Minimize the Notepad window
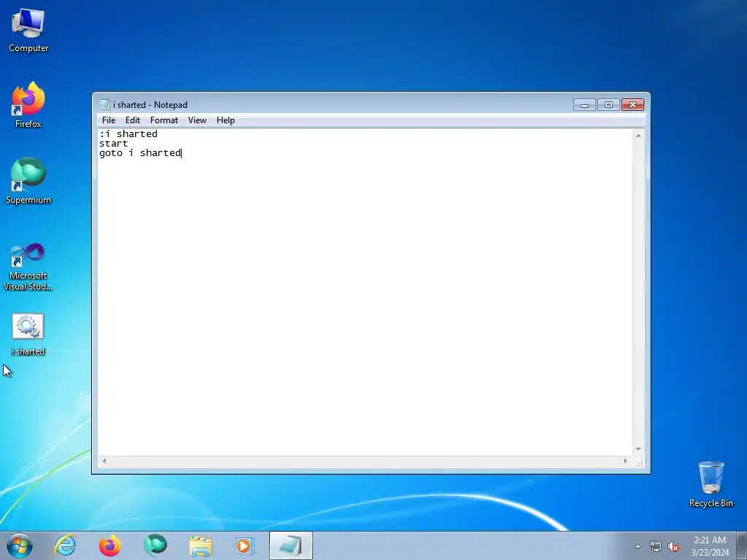 [x=584, y=105]
